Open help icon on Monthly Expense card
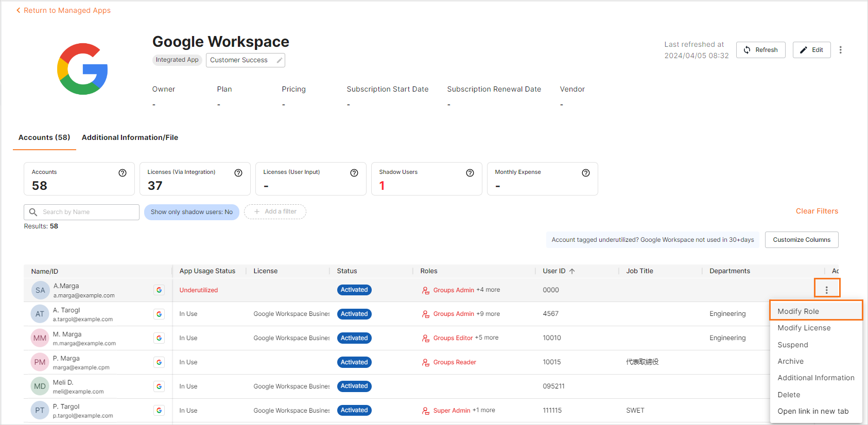 [586, 173]
